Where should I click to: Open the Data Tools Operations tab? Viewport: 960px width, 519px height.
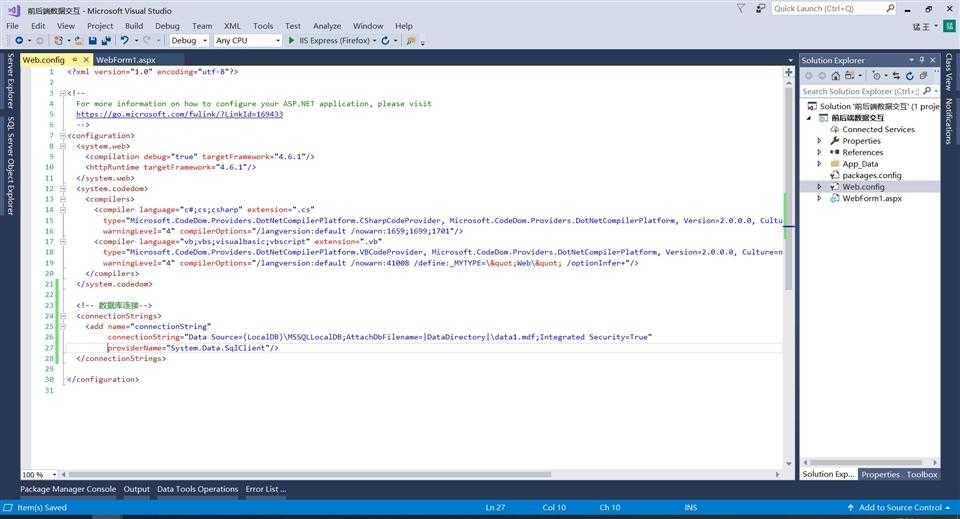click(197, 489)
